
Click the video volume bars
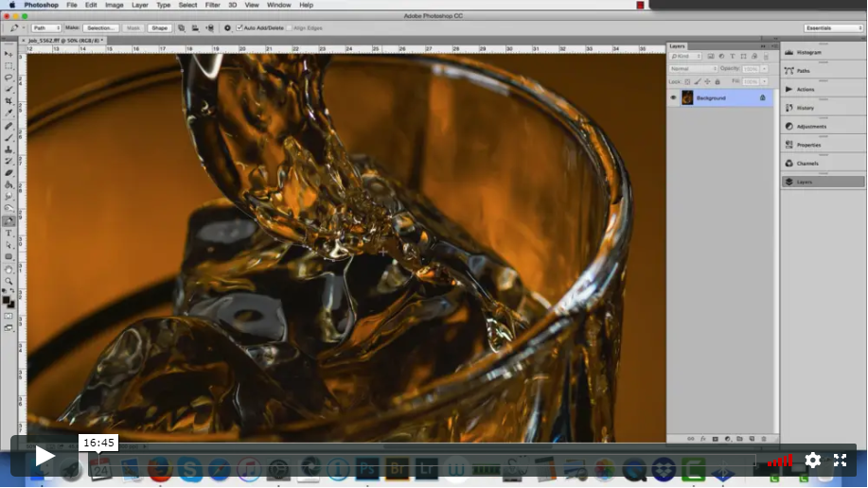coord(779,460)
